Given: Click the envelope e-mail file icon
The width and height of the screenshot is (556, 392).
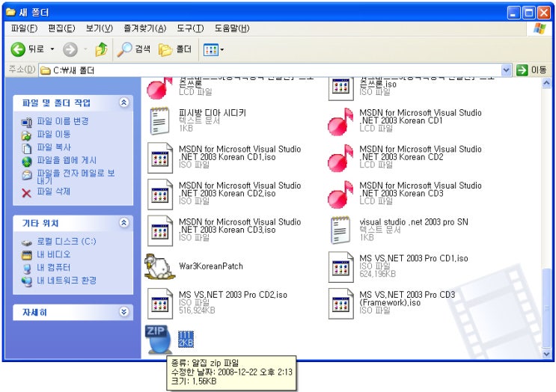Looking at the screenshot, I should (27, 175).
